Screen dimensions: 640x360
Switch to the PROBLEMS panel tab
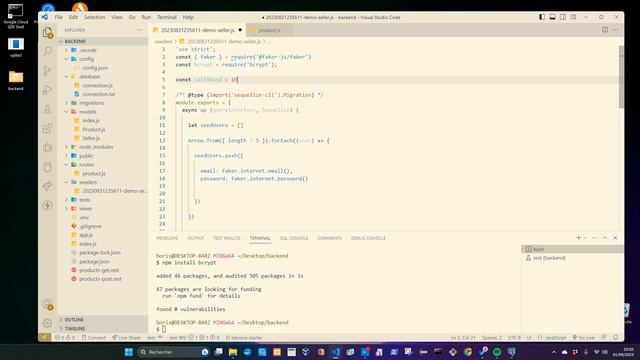167,238
